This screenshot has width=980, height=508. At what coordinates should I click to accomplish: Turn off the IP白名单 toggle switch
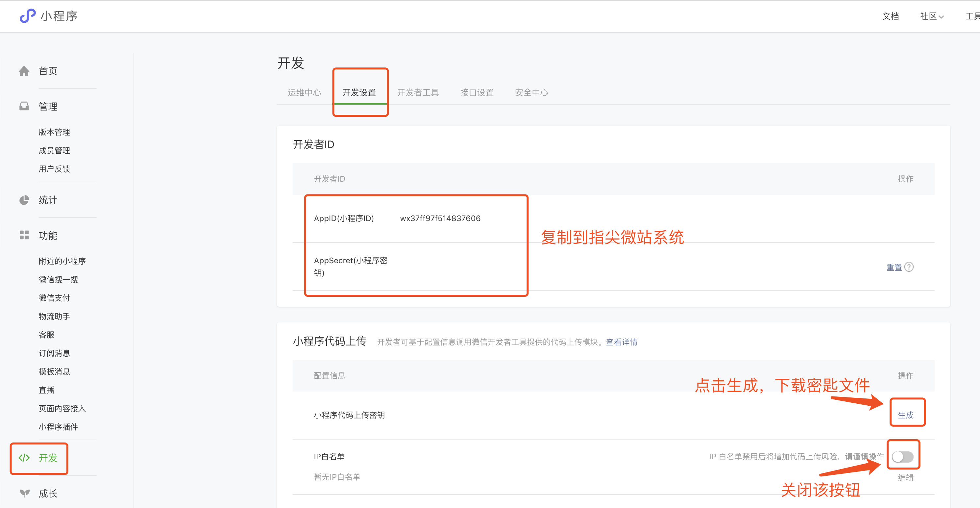click(902, 457)
